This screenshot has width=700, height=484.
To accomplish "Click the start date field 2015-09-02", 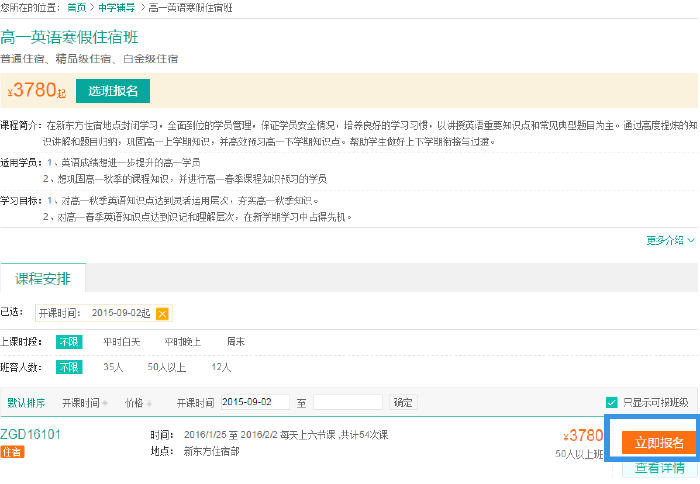I will [x=254, y=402].
